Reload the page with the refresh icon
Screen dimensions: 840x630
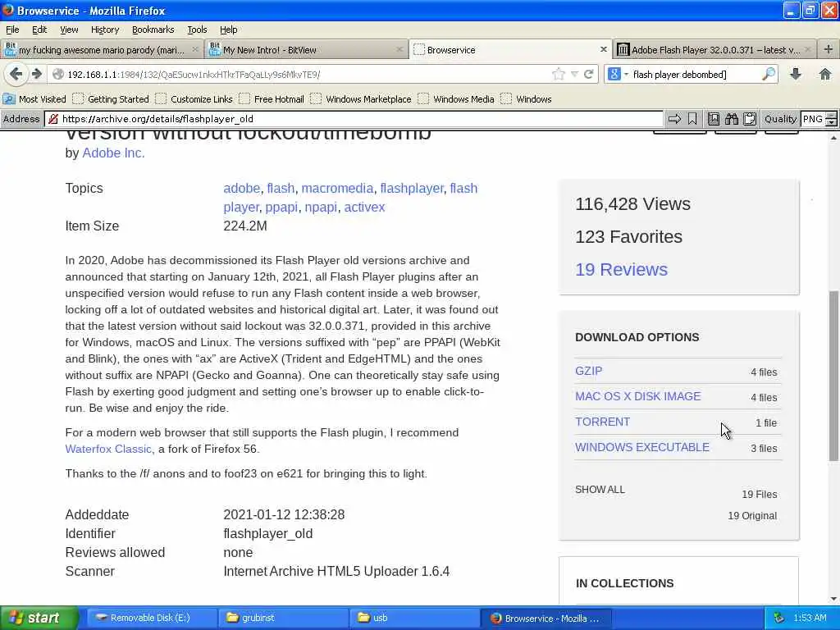(588, 75)
